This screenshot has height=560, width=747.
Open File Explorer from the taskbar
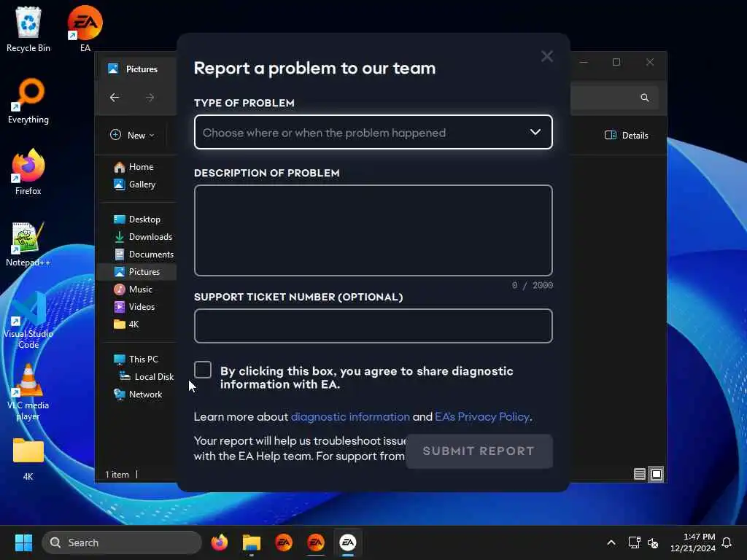252,542
